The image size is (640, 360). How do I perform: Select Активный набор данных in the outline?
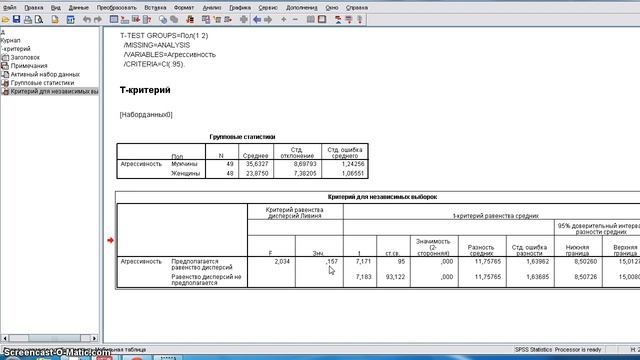click(45, 74)
